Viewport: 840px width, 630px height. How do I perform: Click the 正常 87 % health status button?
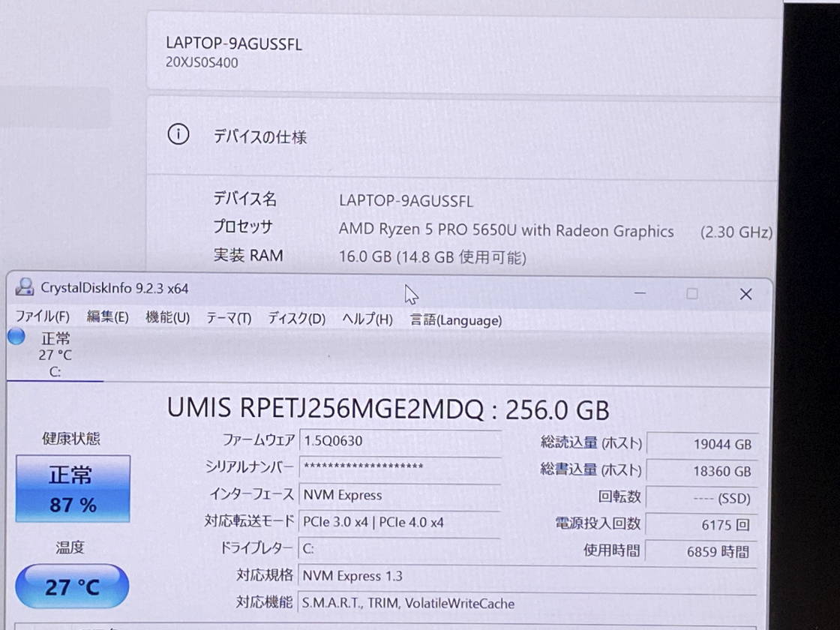coord(73,488)
